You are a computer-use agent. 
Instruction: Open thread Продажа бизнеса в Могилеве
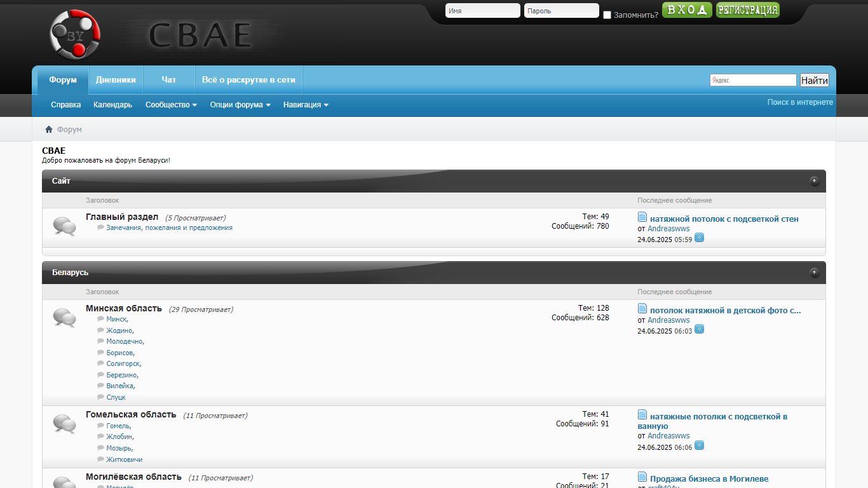point(709,479)
